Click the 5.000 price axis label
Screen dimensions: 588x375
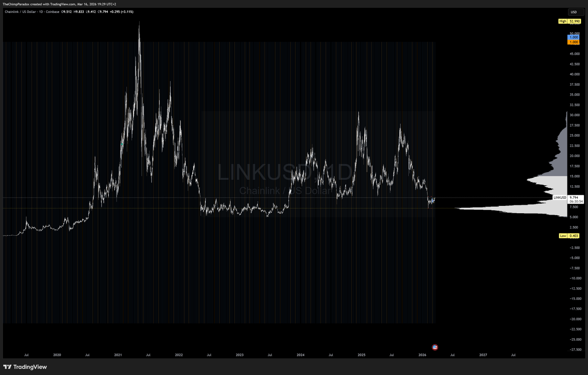coord(574,217)
